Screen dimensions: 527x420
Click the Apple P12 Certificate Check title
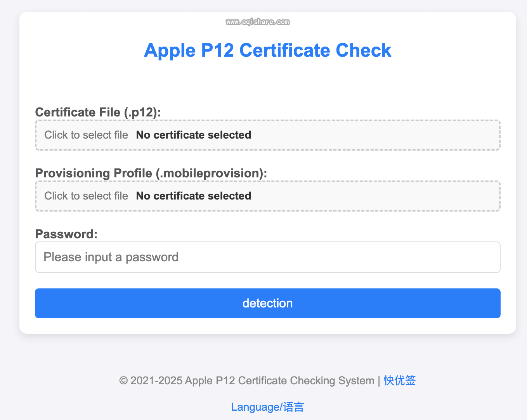click(268, 50)
